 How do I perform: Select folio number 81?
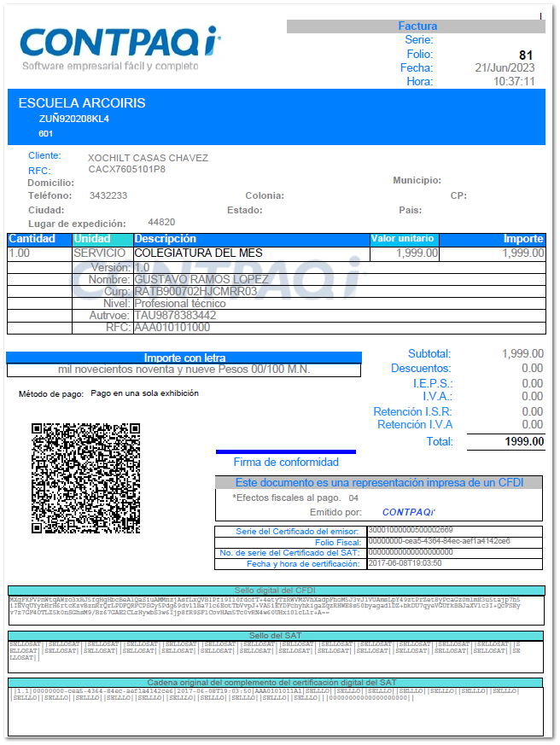click(x=526, y=55)
